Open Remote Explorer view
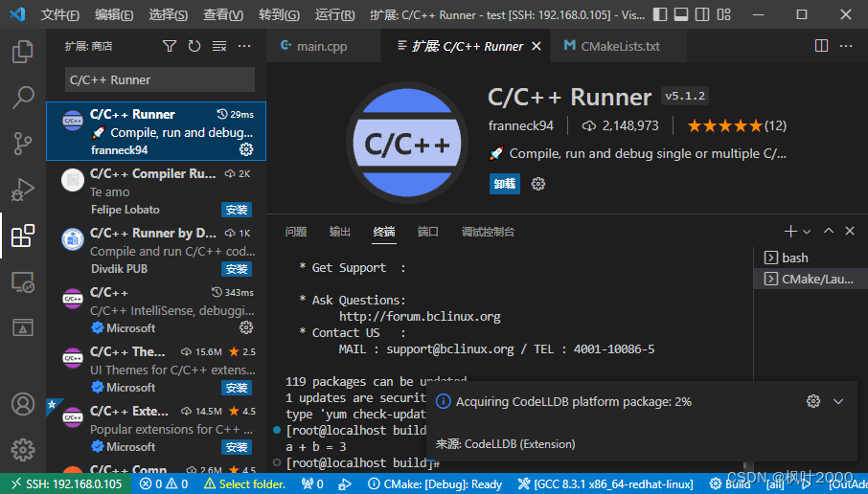The width and height of the screenshot is (868, 494). click(x=23, y=282)
